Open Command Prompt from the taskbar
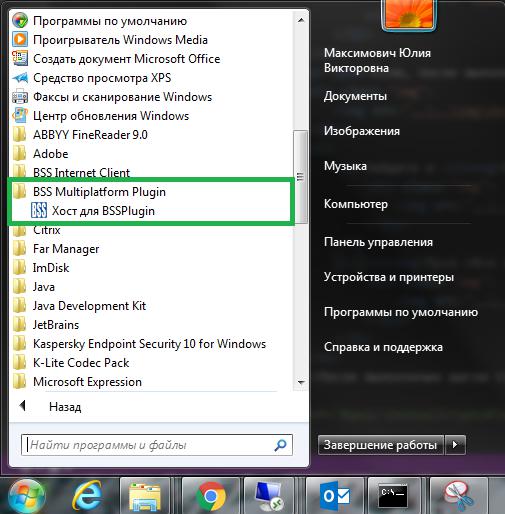The image size is (505, 514). pyautogui.click(x=394, y=497)
